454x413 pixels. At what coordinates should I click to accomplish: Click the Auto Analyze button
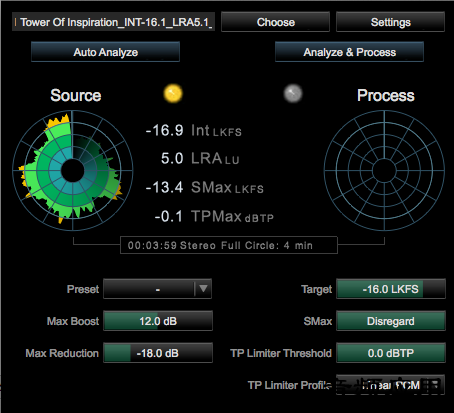(x=105, y=52)
